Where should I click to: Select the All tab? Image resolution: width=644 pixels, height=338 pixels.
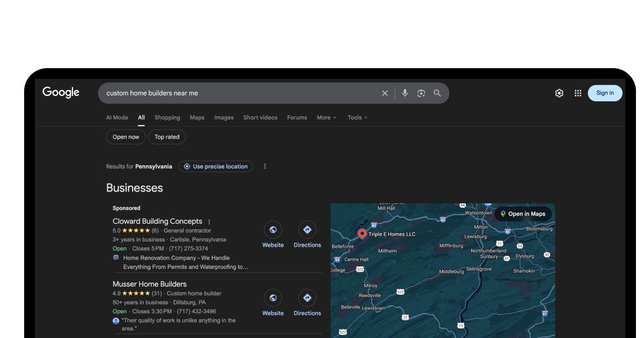[141, 117]
